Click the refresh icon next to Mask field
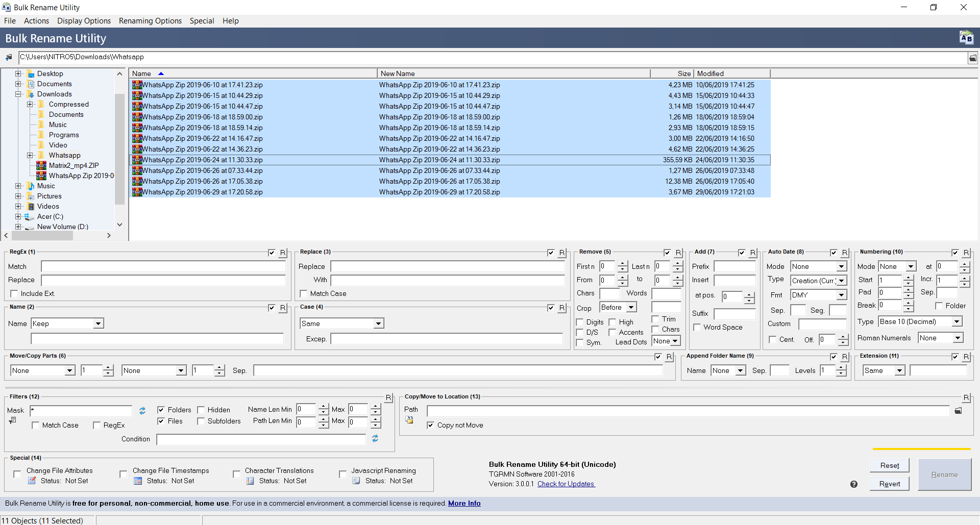Viewport: 980px width, 525px height. (142, 411)
